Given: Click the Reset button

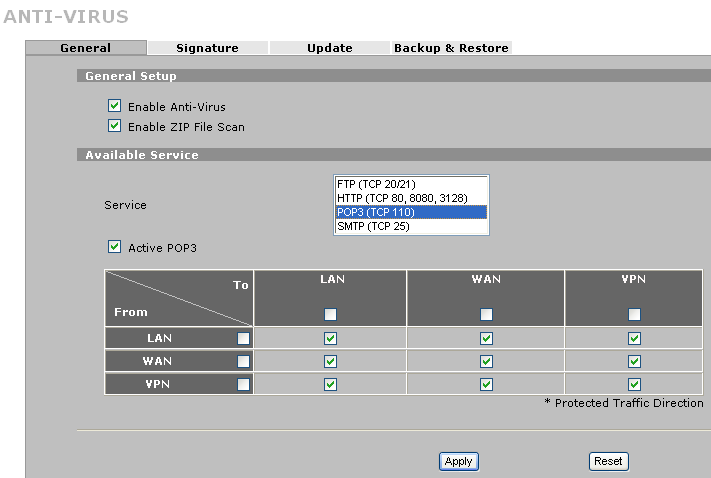Looking at the screenshot, I should coord(609,462).
